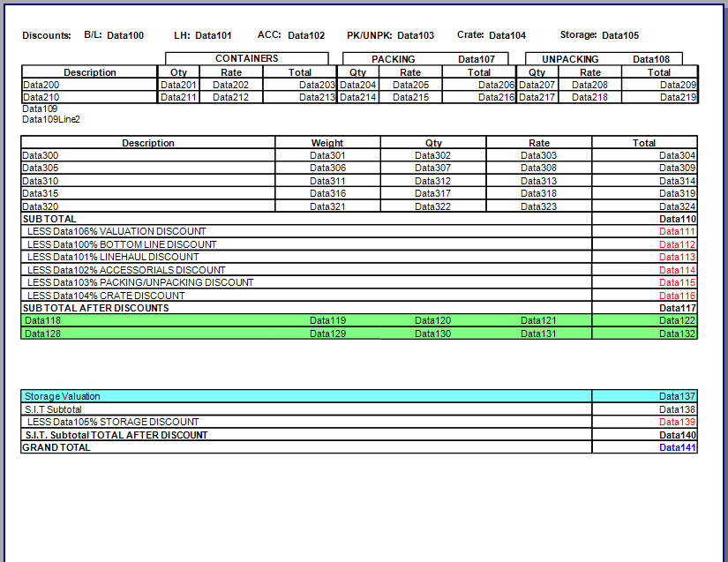Click subtotal after discounts value Data117
Image resolution: width=728 pixels, height=562 pixels.
click(678, 308)
